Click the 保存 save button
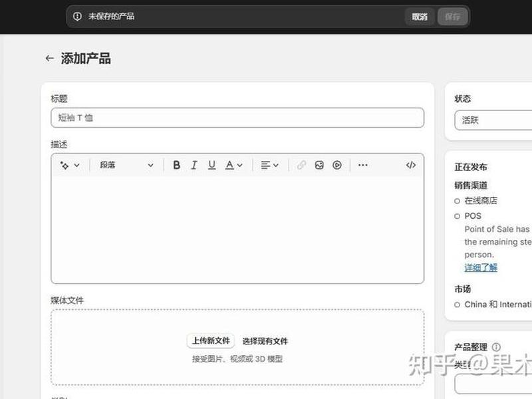 point(453,17)
